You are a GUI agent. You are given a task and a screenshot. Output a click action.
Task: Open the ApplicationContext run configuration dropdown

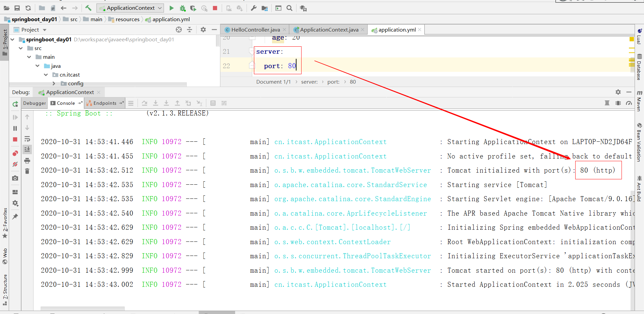pos(130,8)
